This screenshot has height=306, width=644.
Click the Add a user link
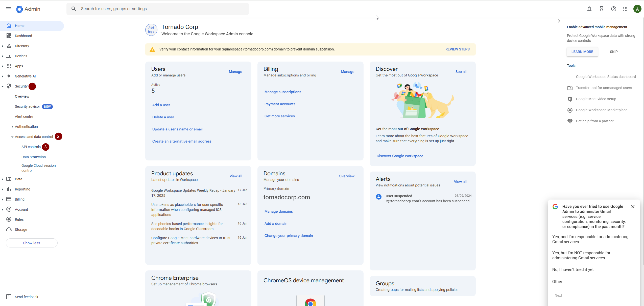(x=161, y=105)
